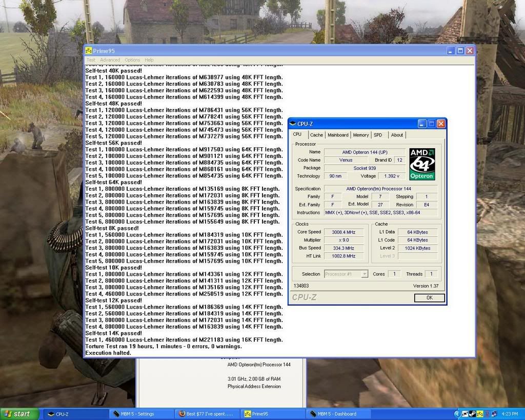Open the Help menu in Prime95
Image resolution: width=525 pixels, height=420 pixels.
click(x=149, y=60)
